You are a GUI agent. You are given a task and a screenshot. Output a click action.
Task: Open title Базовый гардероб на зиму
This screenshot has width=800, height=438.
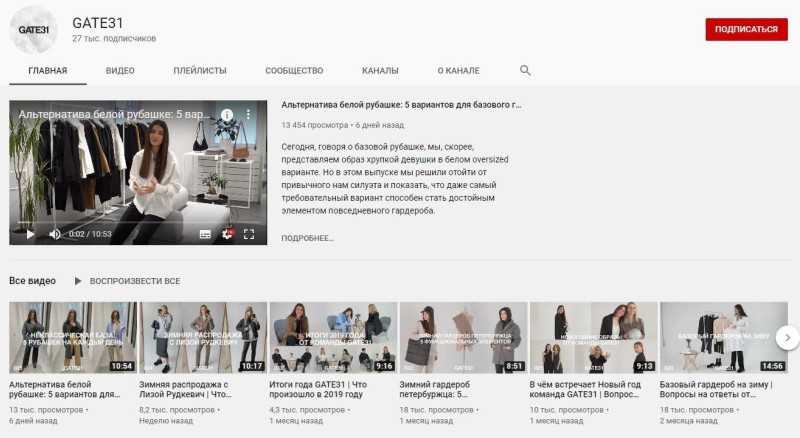716,390
